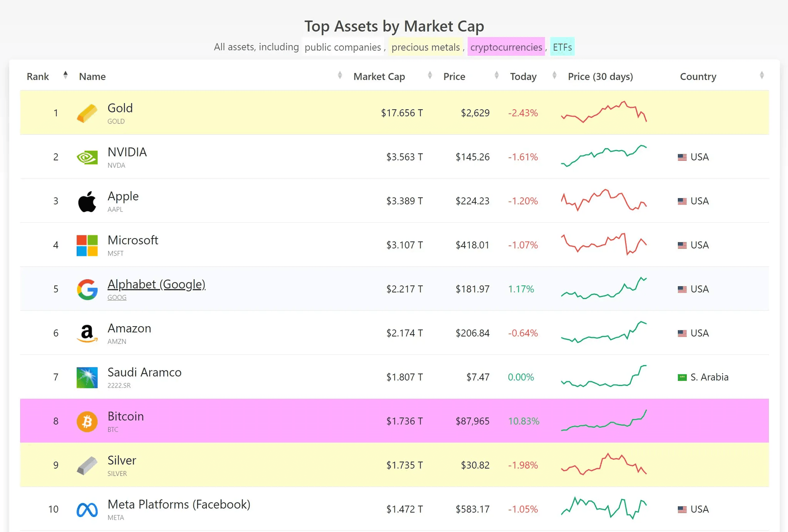This screenshot has height=532, width=788.
Task: Click the Gold bar icon
Action: (x=87, y=113)
